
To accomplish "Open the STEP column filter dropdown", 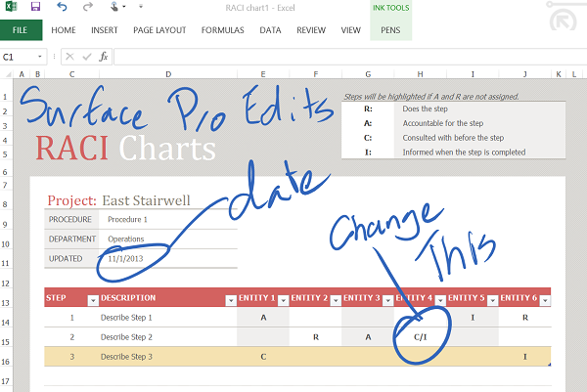I will pyautogui.click(x=93, y=300).
